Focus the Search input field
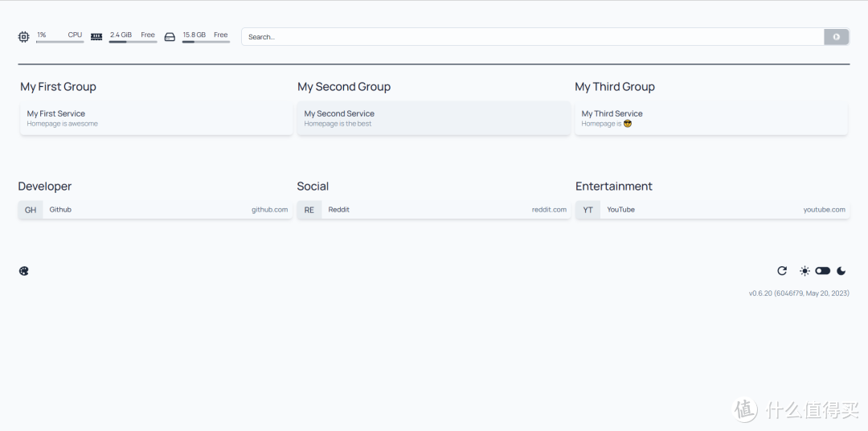 pyautogui.click(x=532, y=37)
